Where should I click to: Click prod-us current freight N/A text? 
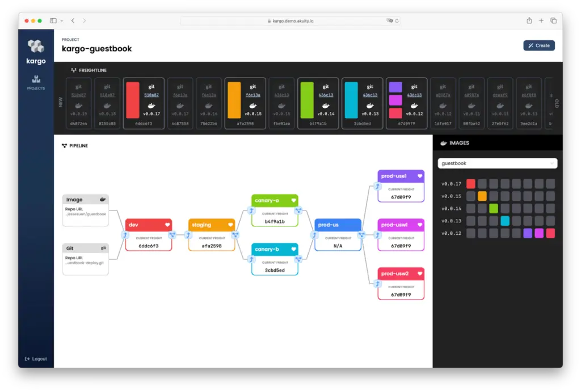[338, 246]
